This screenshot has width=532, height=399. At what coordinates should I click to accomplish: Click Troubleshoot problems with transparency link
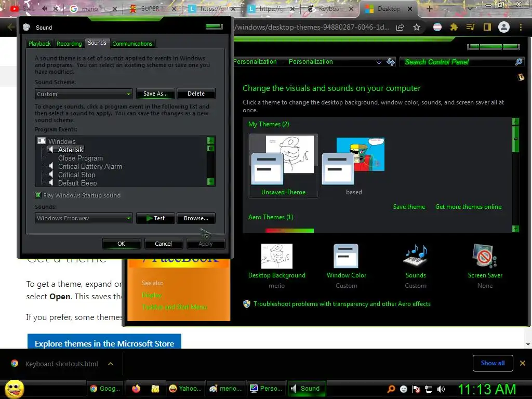point(342,303)
